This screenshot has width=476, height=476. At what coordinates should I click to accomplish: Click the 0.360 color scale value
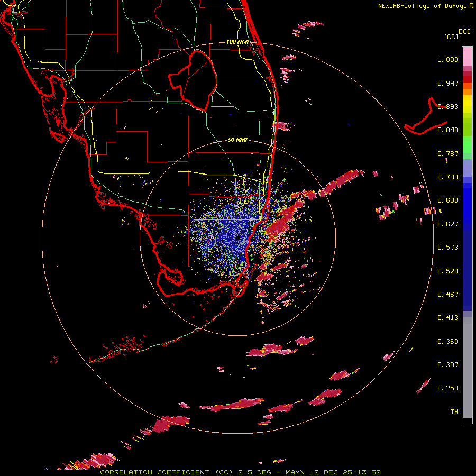(448, 342)
